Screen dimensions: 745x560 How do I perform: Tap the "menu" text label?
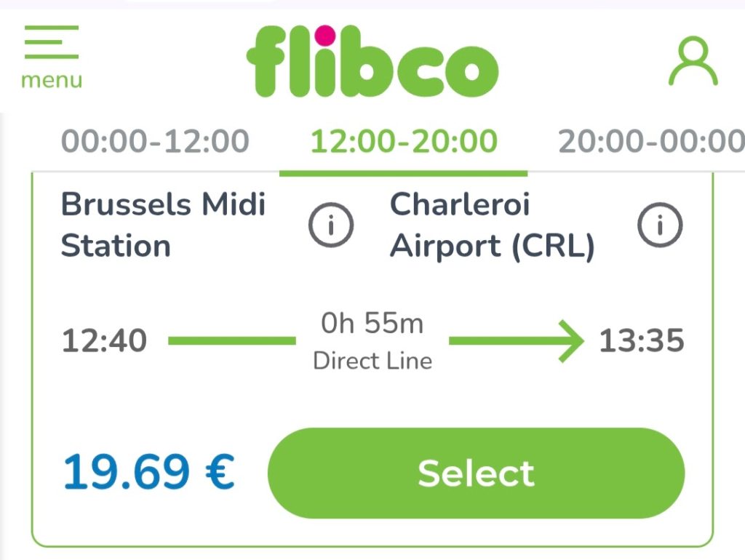51,80
